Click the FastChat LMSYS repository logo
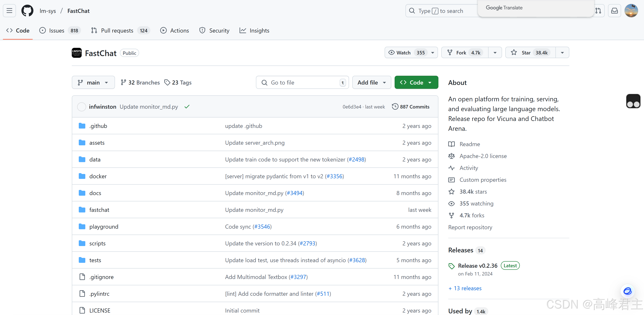This screenshot has height=315, width=644. [x=77, y=53]
